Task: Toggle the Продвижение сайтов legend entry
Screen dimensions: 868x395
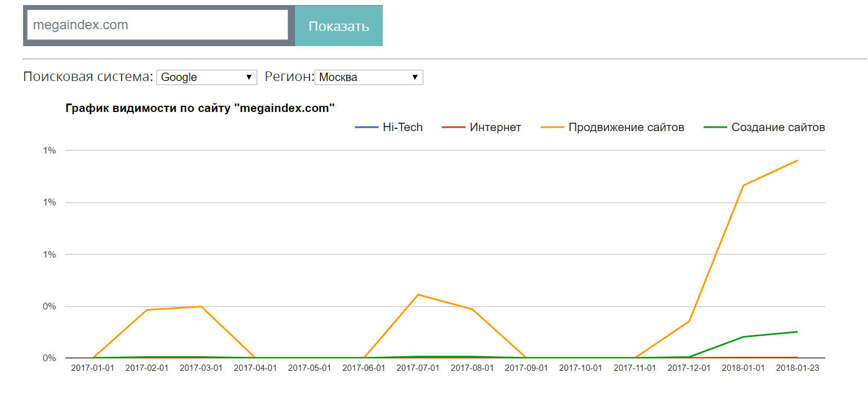Action: (612, 127)
